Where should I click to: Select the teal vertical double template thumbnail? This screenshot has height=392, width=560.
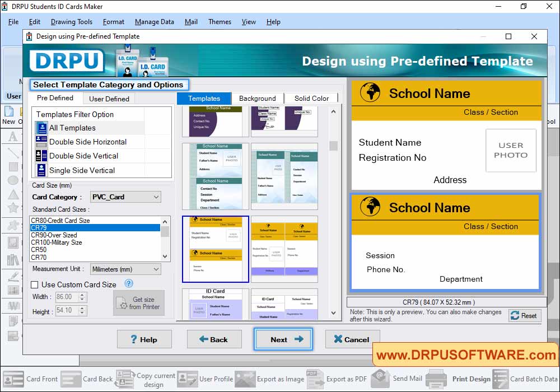click(x=284, y=176)
